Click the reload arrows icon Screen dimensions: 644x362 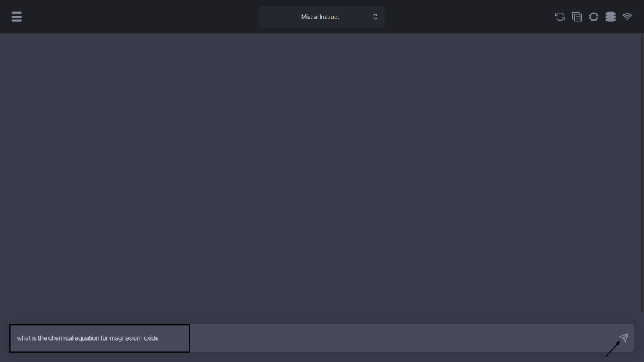(560, 17)
